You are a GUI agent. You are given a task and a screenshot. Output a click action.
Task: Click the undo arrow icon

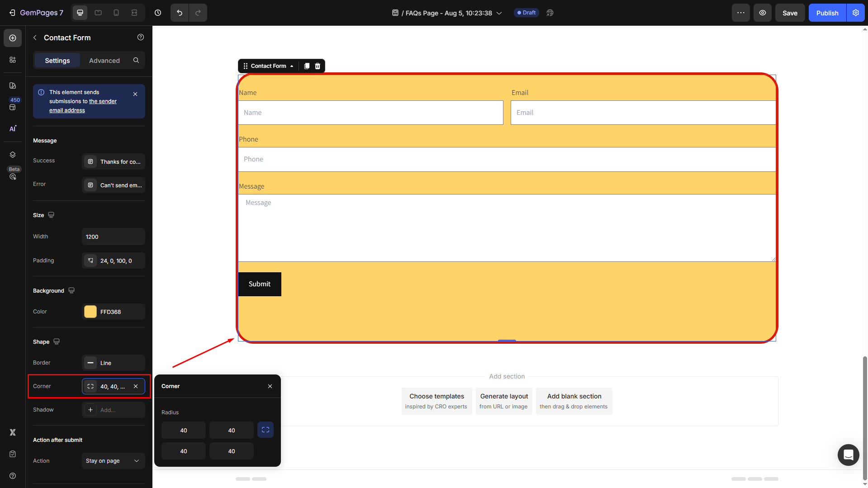(180, 13)
